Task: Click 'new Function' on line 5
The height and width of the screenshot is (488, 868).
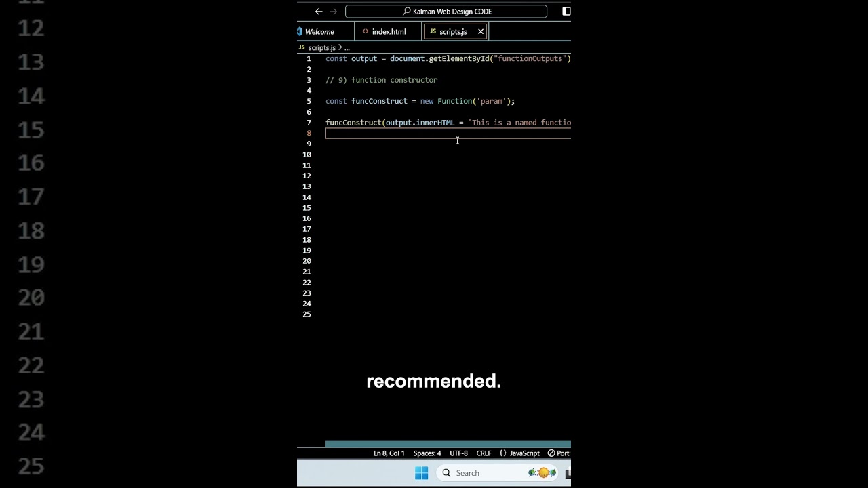Action: [x=446, y=102]
